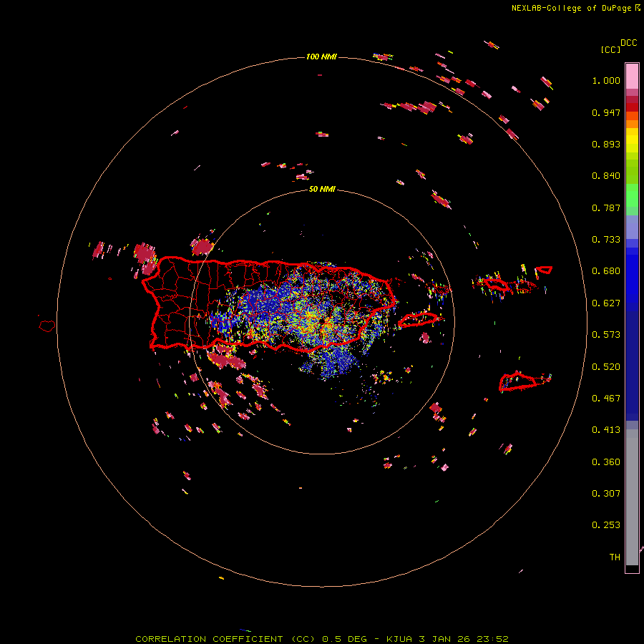This screenshot has height=644, width=644.
Task: Click the 23:52 timestamp in the caption
Action: coord(492,639)
